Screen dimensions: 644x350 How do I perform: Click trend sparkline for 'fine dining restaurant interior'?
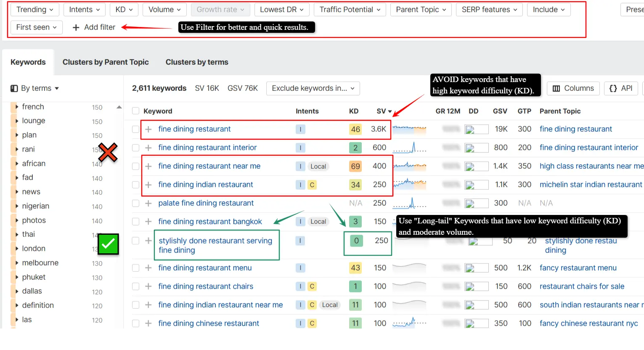coord(409,148)
